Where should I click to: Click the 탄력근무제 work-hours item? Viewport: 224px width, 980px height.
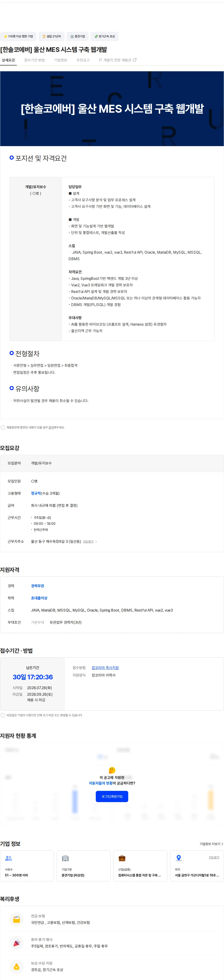(41, 530)
